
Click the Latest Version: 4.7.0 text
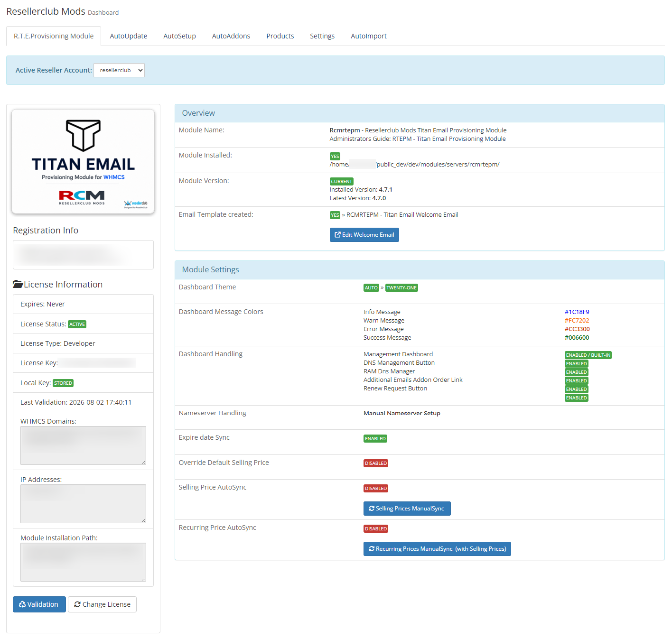click(358, 198)
